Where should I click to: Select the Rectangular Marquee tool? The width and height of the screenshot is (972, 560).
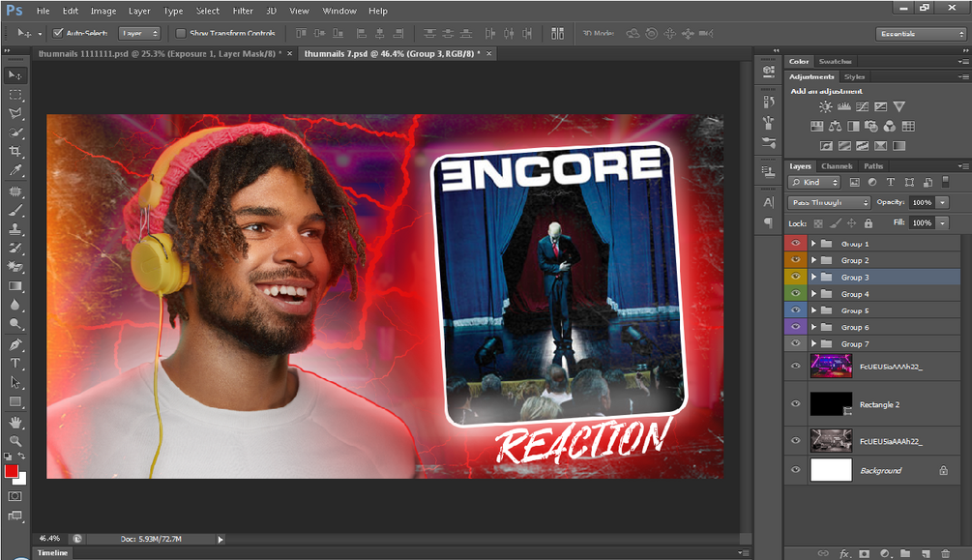[15, 95]
